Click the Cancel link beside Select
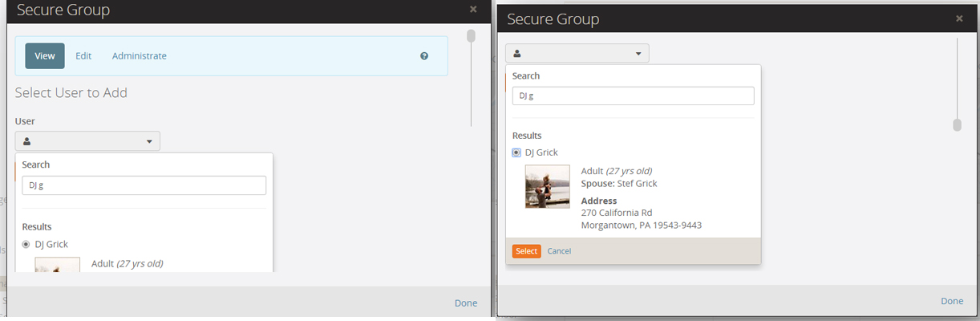 tap(559, 251)
